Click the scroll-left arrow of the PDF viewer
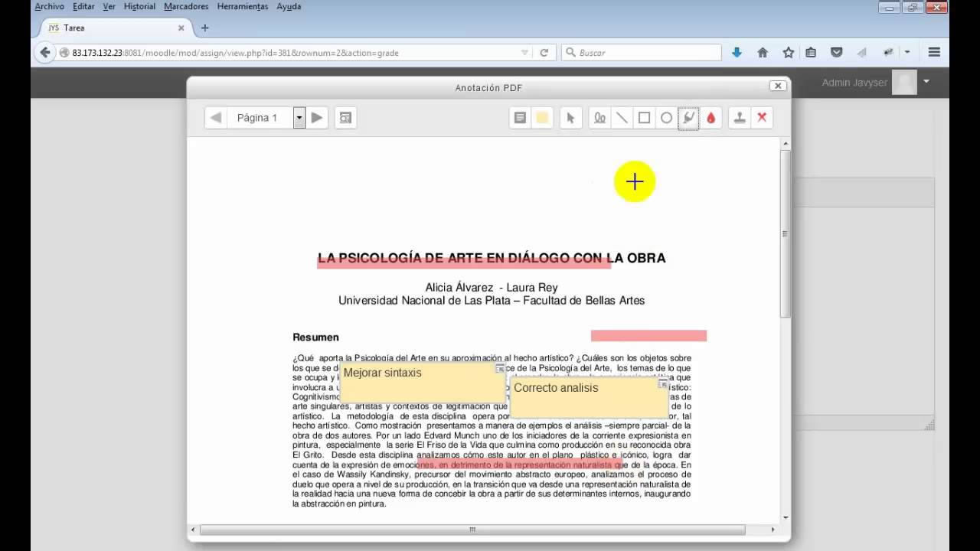The image size is (980, 551). click(x=193, y=530)
